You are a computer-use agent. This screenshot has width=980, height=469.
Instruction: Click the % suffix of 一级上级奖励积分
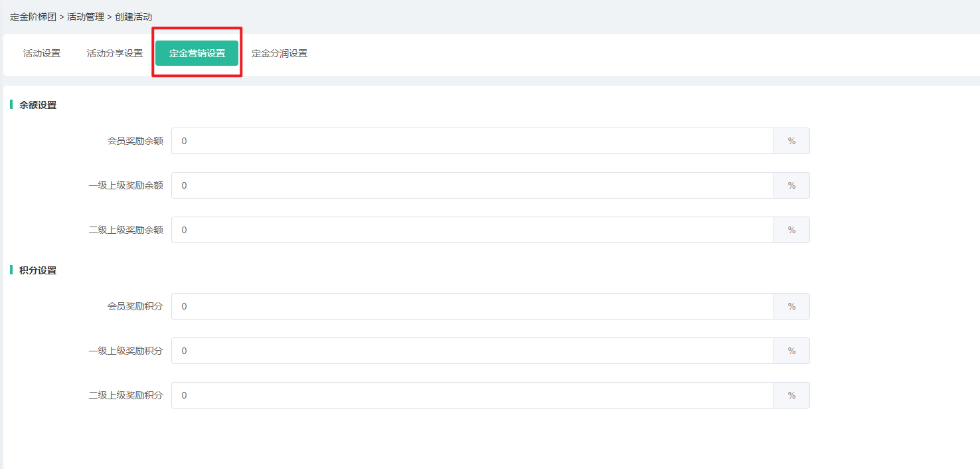pyautogui.click(x=792, y=351)
